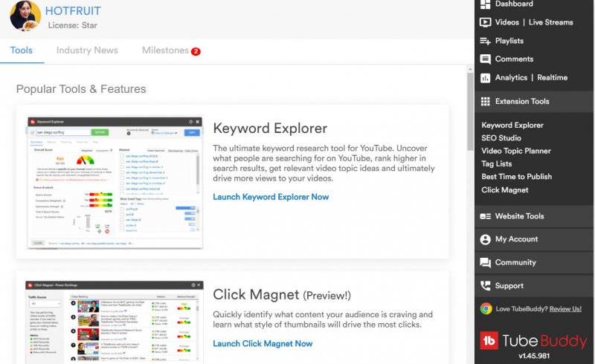Click the Community chat icon
The width and height of the screenshot is (595, 364).
[485, 262]
